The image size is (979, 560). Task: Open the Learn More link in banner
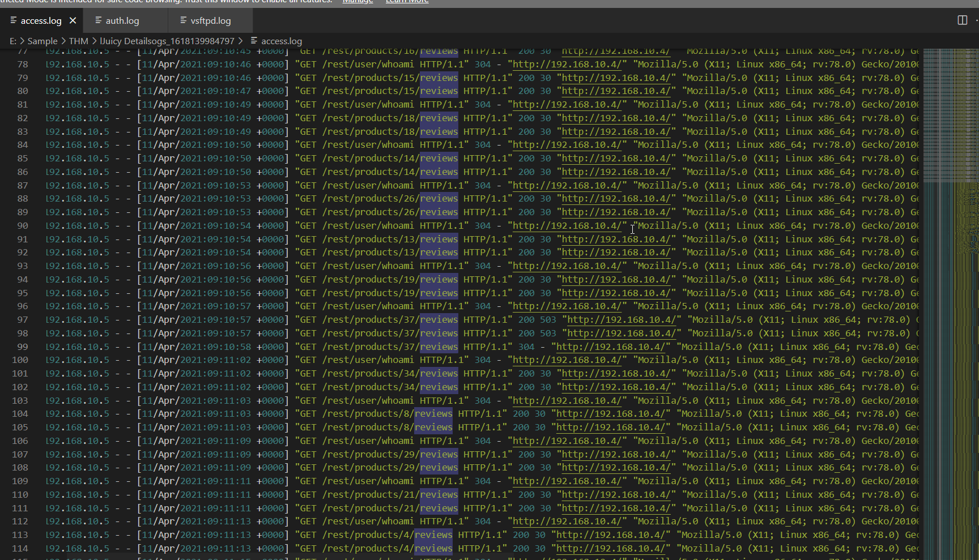coord(407,2)
